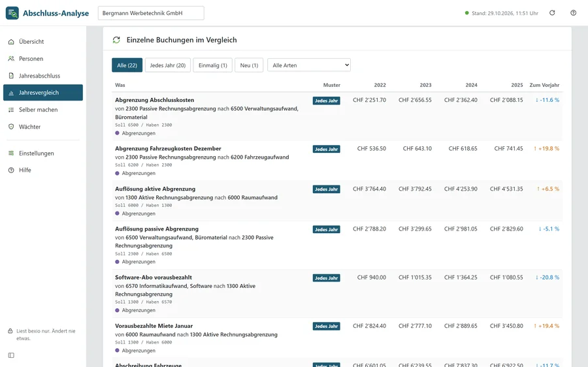The image size is (588, 367).
Task: Click the title 'Software-Abo vorausbezahlt'
Action: (x=154, y=278)
